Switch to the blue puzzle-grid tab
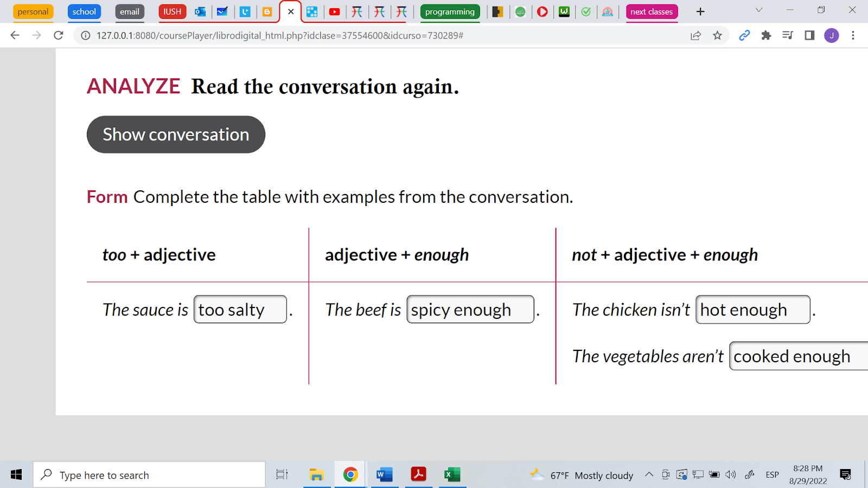This screenshot has height=488, width=868. [x=312, y=12]
